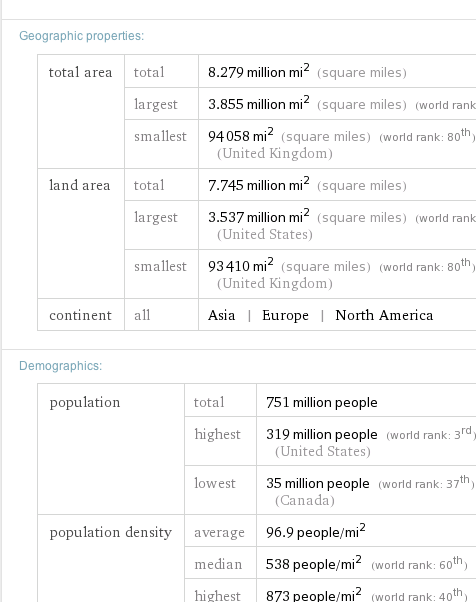Click the 3.855 million mi² largest area value
Screen dimensions: 476x602
click(x=259, y=104)
